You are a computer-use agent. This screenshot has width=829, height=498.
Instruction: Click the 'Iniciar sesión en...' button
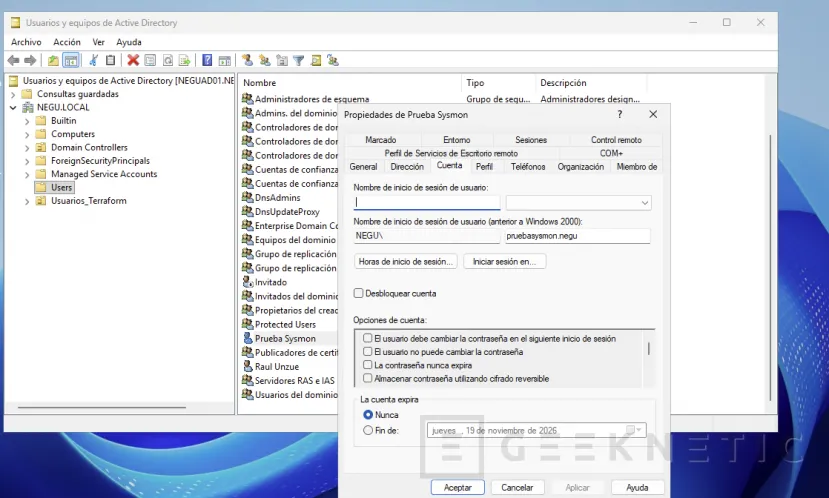504,262
